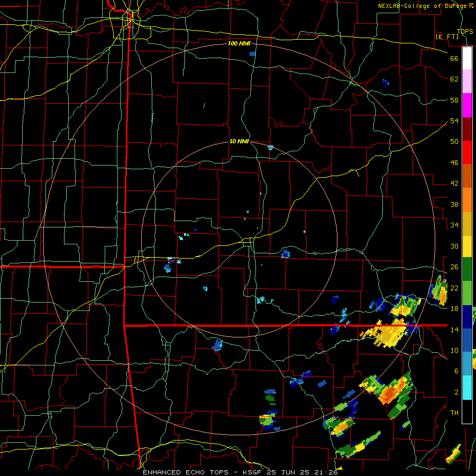The height and width of the screenshot is (476, 476).
Task: Click the '58' scale label
Action: click(454, 100)
